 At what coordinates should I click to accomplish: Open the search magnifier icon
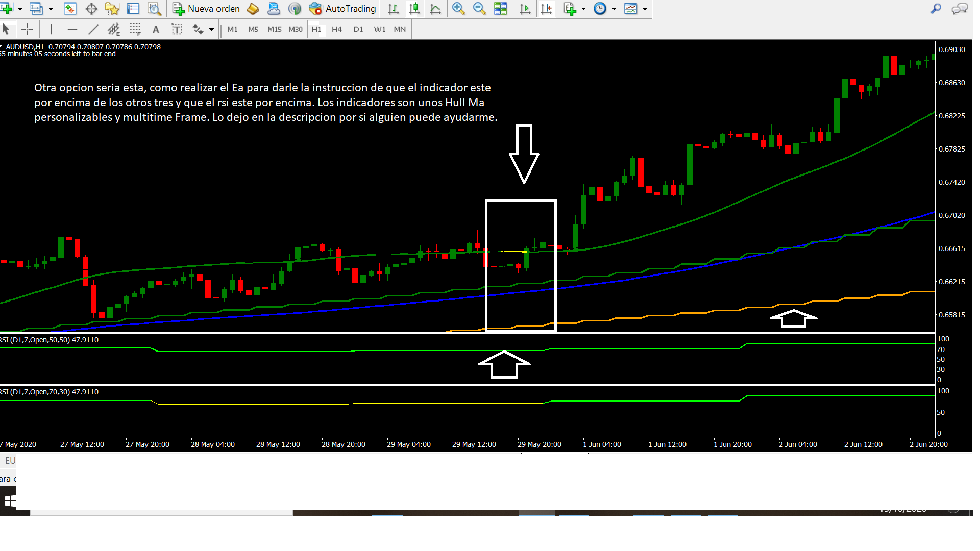(x=936, y=8)
